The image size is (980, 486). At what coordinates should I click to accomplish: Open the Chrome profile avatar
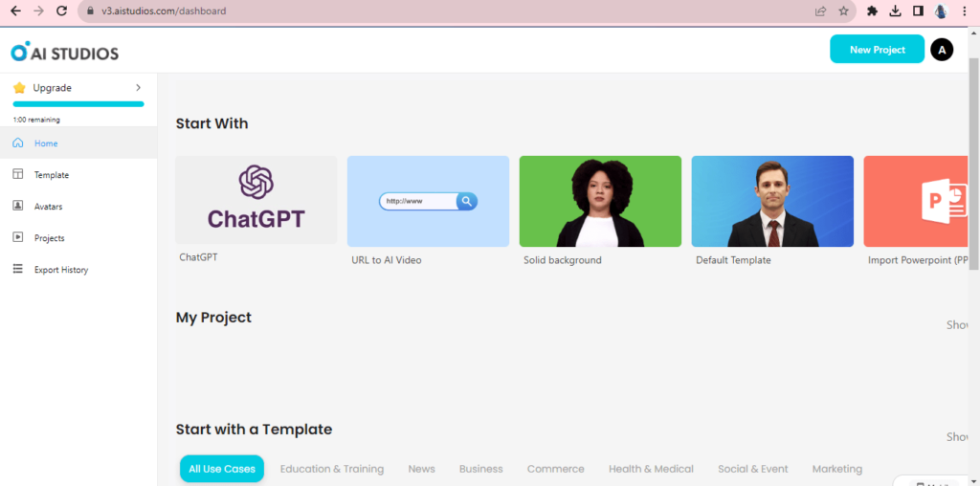[x=942, y=11]
